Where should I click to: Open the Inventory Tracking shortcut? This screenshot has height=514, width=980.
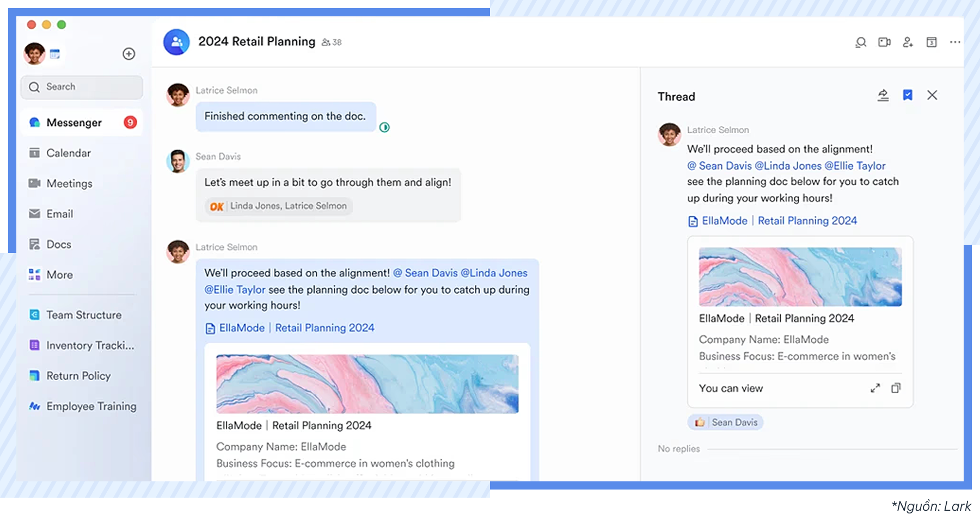pyautogui.click(x=82, y=345)
